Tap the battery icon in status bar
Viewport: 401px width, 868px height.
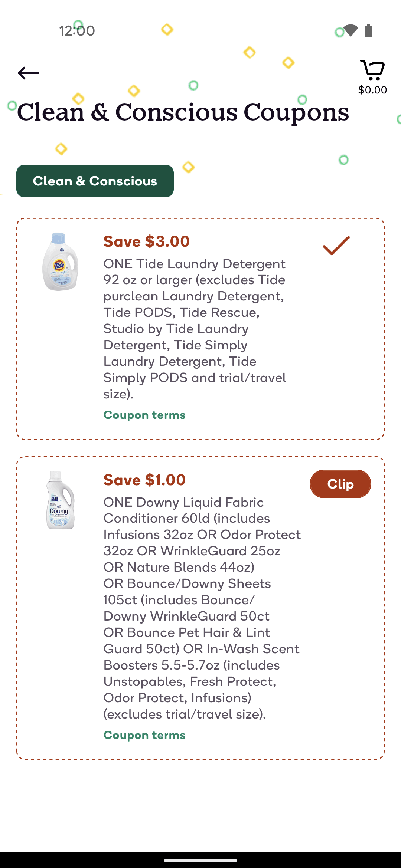[x=368, y=31]
